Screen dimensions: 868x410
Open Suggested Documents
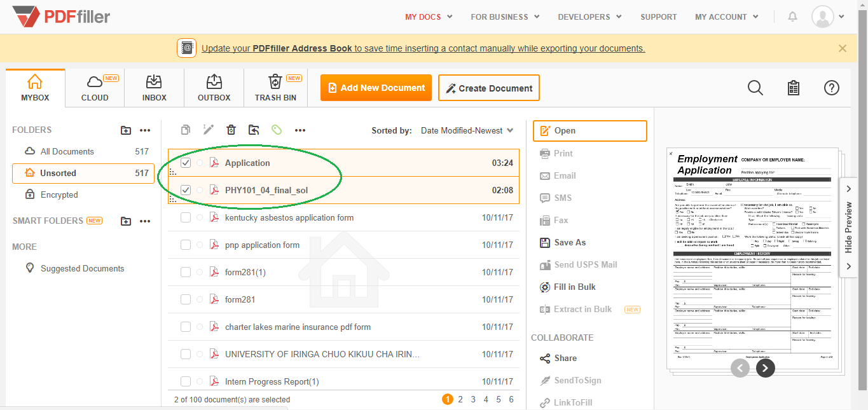pos(75,268)
